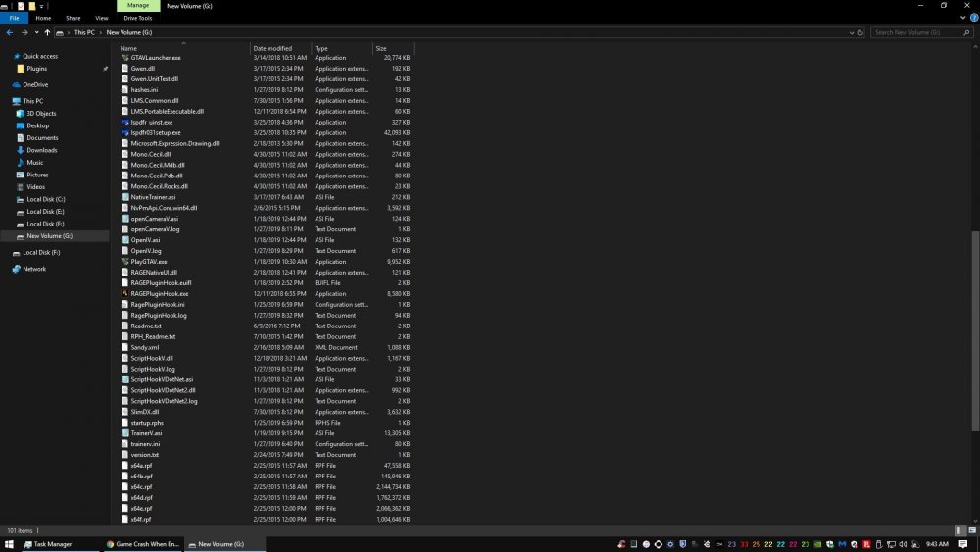980x552 pixels.
Task: Select the OpenIV.asi file icon
Action: point(125,240)
